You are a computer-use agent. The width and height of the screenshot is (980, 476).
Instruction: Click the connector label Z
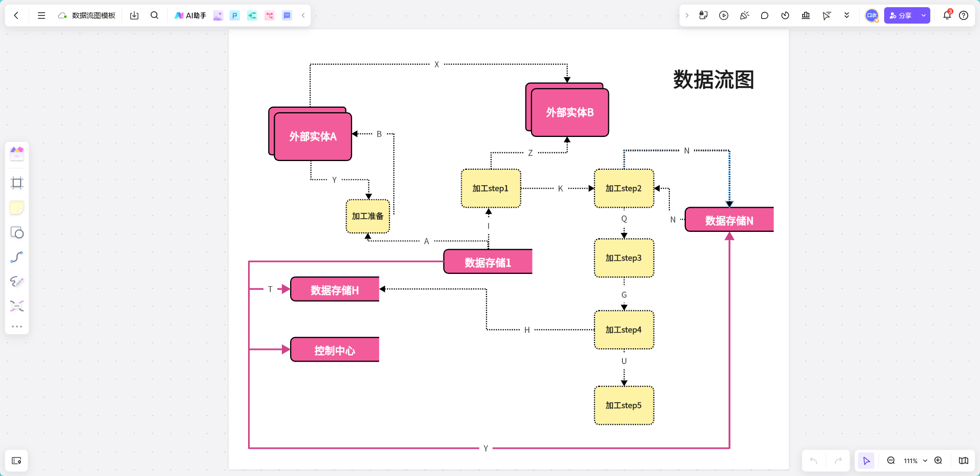point(530,153)
